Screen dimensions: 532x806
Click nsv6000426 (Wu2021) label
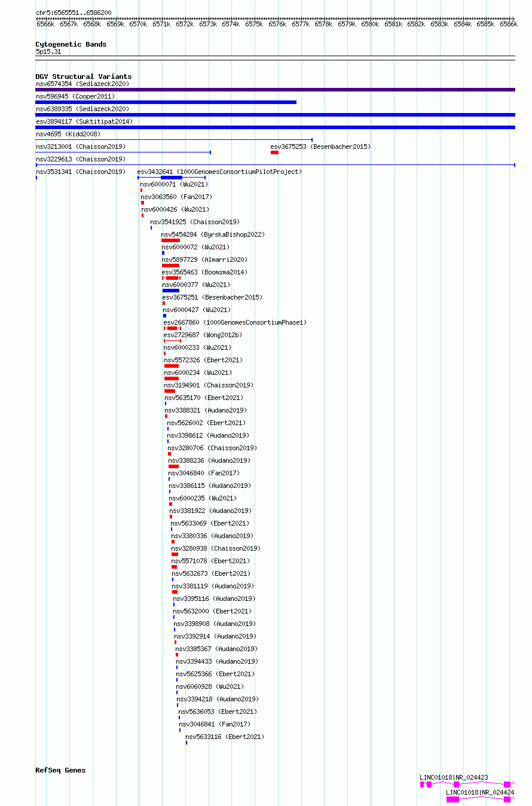(x=176, y=210)
